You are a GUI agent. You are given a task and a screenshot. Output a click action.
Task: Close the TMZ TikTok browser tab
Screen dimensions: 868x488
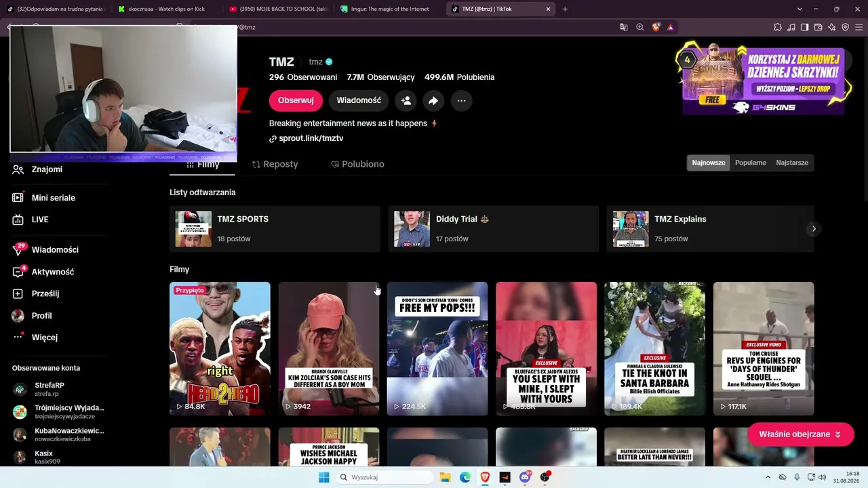pos(548,9)
